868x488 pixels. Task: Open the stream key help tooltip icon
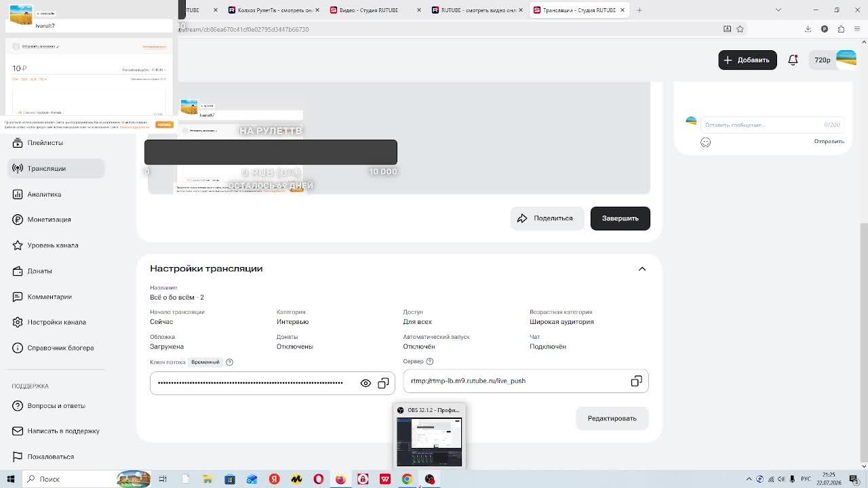pyautogui.click(x=229, y=363)
